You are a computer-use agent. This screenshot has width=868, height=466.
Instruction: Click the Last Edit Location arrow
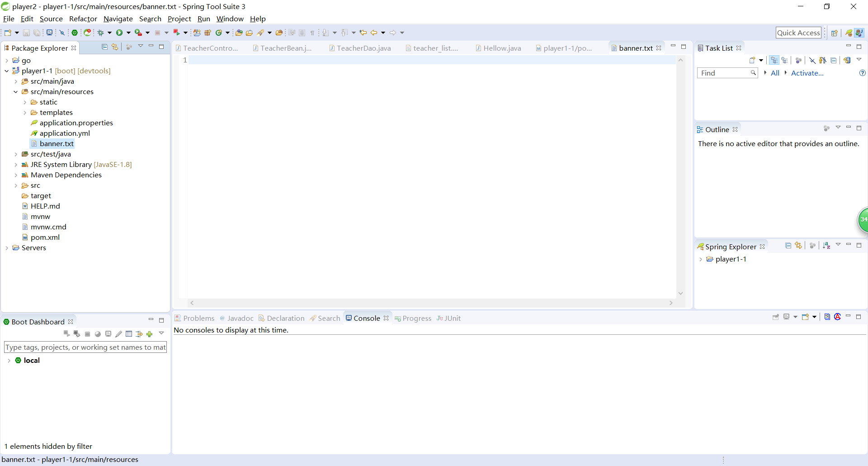pyautogui.click(x=363, y=33)
